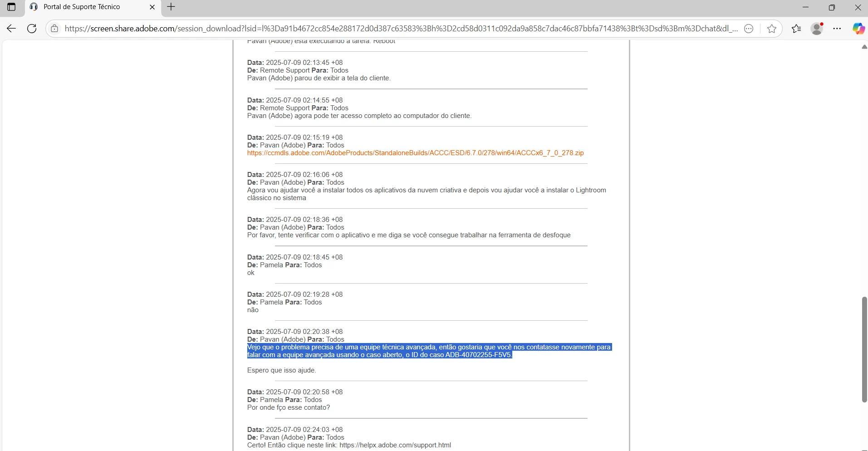Click the highlighted case ID message text
Image resolution: width=868 pixels, height=451 pixels.
(429, 351)
